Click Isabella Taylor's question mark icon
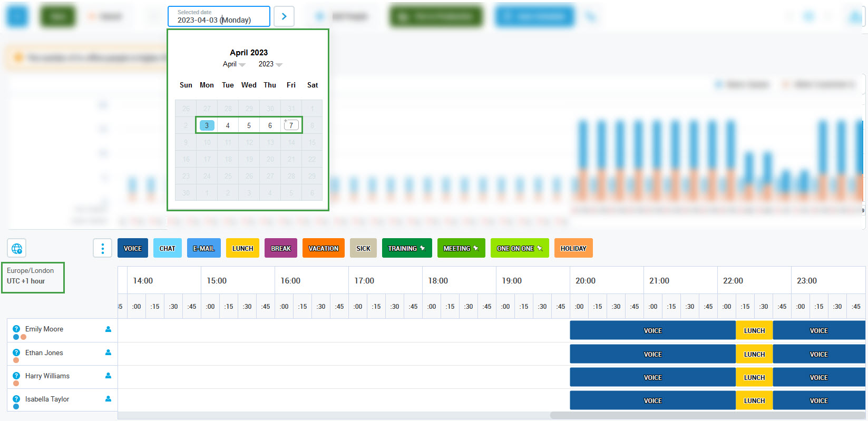 pyautogui.click(x=16, y=399)
